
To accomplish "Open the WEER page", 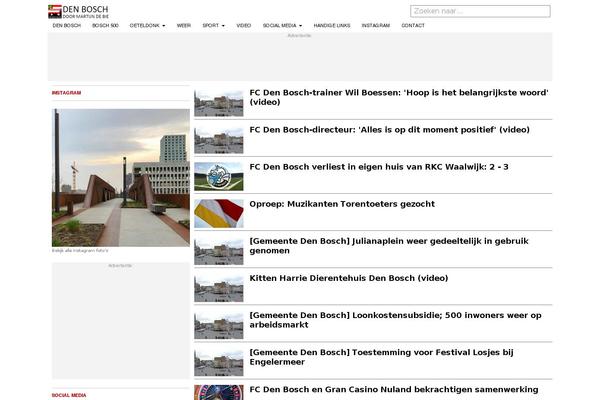I will tap(184, 26).
